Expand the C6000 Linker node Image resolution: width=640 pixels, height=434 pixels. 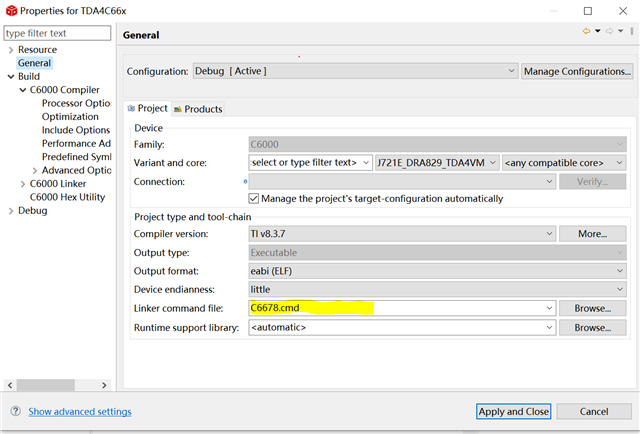point(23,184)
